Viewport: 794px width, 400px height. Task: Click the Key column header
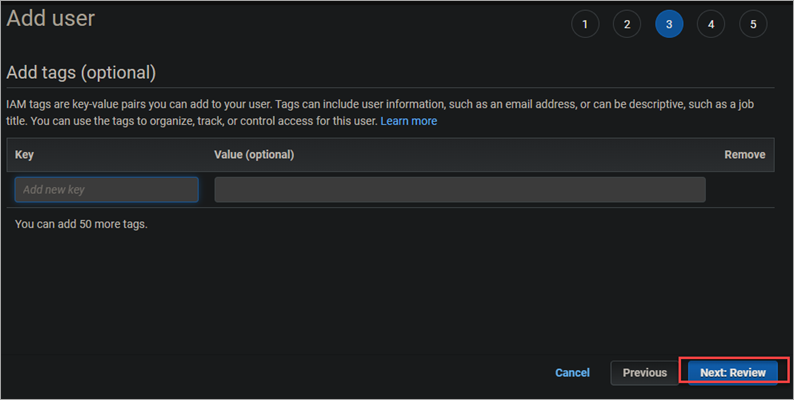tap(24, 154)
